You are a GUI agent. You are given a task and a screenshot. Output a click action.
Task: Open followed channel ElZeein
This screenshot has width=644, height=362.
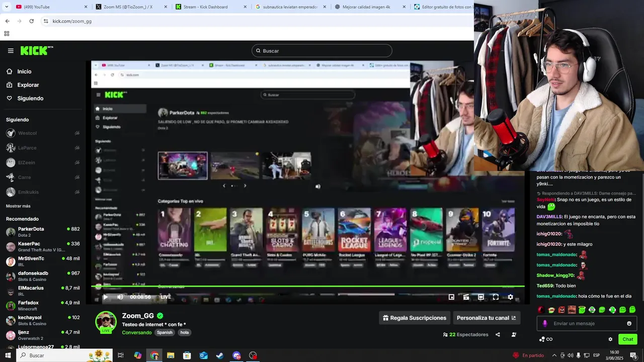pyautogui.click(x=43, y=162)
